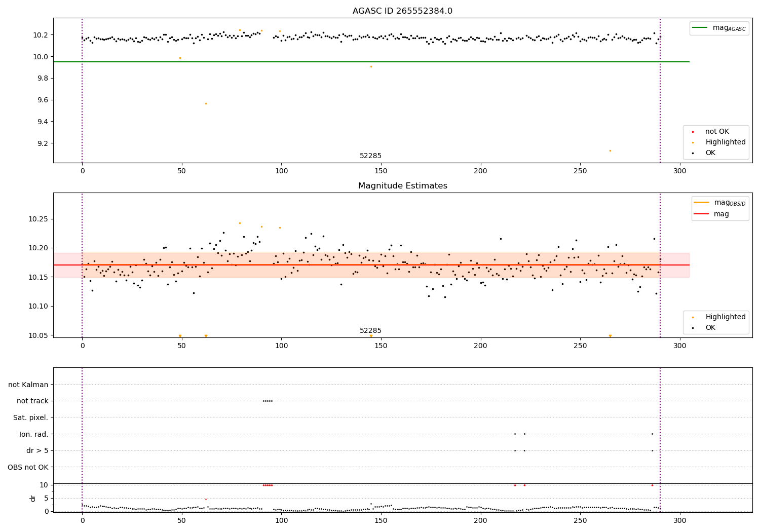Click the 'Sat. pixel.' axis label
This screenshot has width=760, height=532.
[x=31, y=417]
